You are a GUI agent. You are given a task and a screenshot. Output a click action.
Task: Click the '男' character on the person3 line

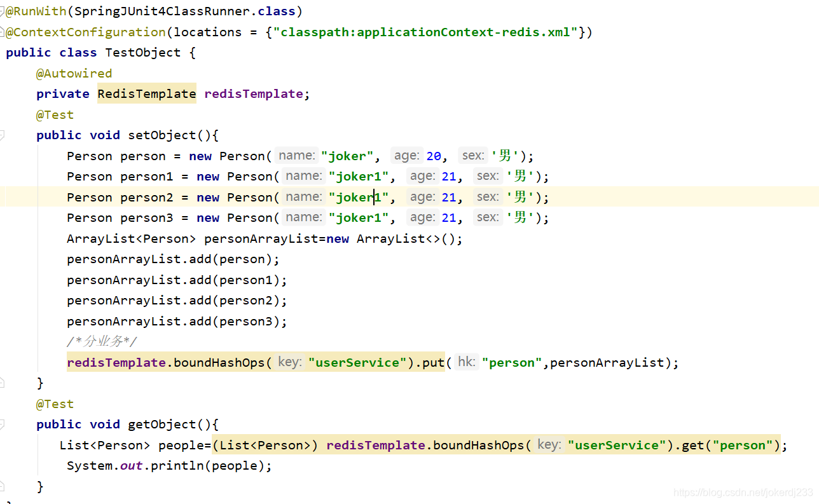[x=520, y=217]
